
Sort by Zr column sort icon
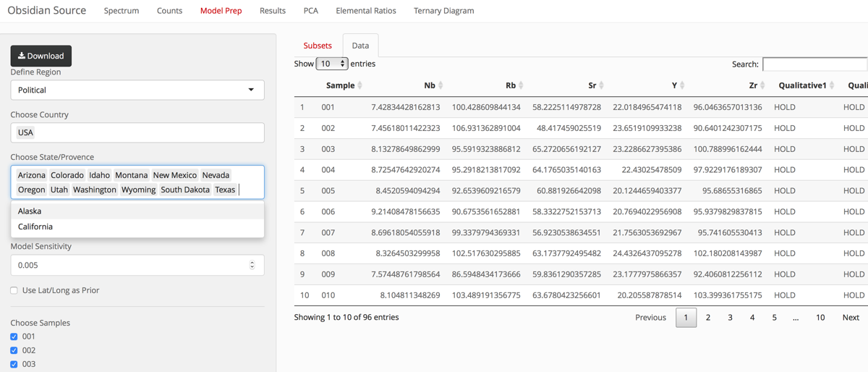pyautogui.click(x=762, y=85)
